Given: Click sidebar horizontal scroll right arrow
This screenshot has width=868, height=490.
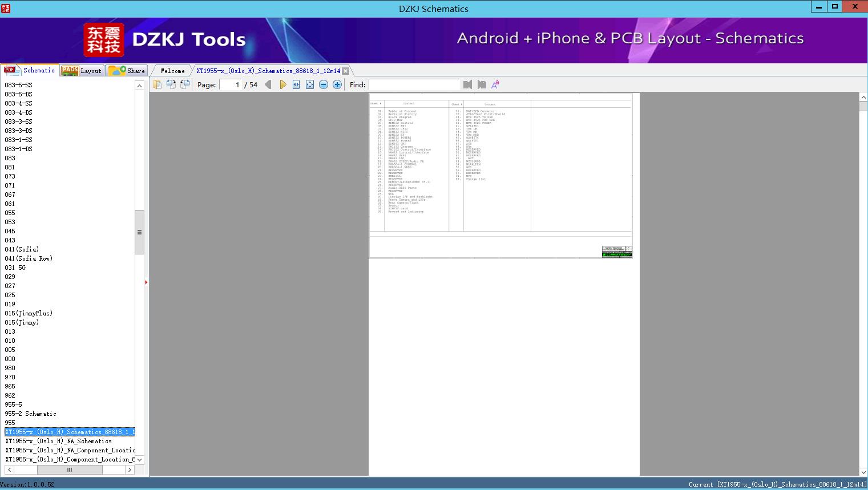Looking at the screenshot, I should 130,470.
